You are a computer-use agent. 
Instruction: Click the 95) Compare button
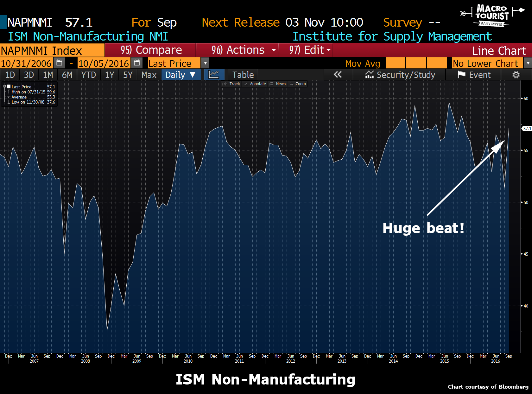point(150,50)
